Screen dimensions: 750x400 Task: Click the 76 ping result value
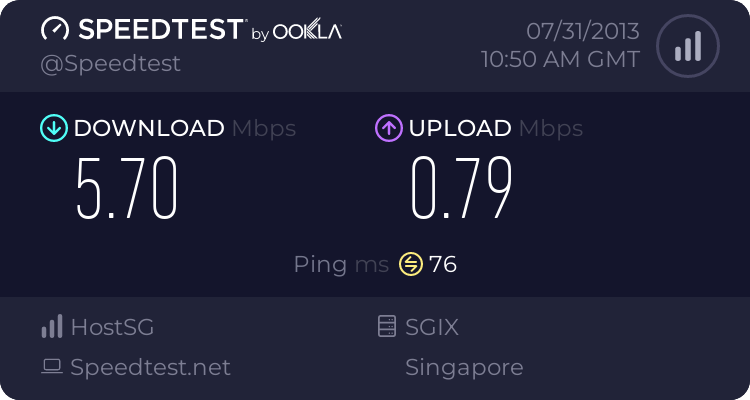(443, 264)
